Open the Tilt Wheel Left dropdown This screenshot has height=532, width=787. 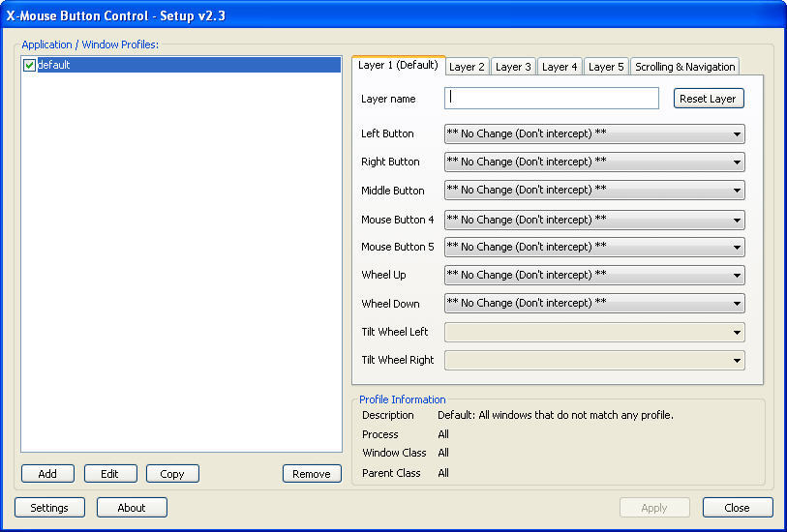coord(594,332)
